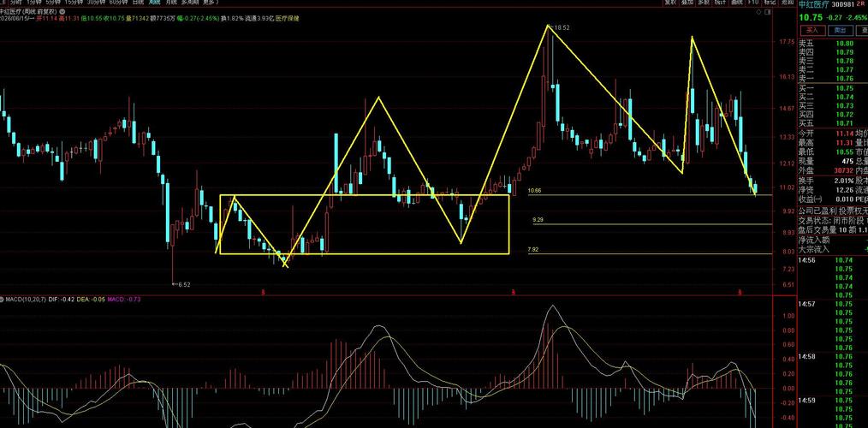This screenshot has height=428, width=868.
Task: Click the 今开 value 11.14
Action: tap(845, 134)
